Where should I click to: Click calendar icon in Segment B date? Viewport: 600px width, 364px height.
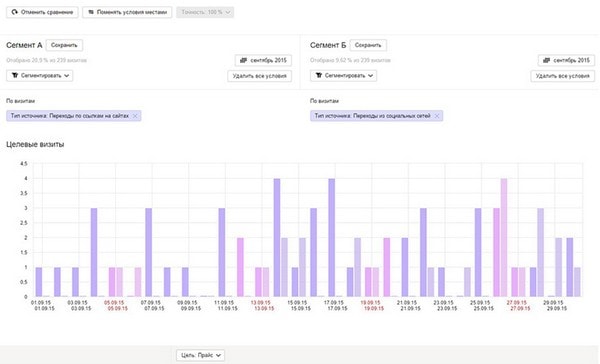pyautogui.click(x=546, y=60)
